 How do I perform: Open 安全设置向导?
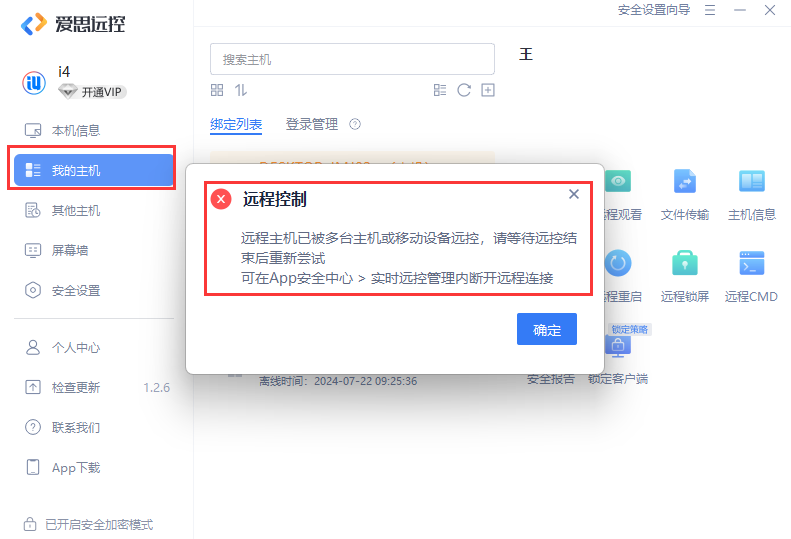[x=654, y=10]
